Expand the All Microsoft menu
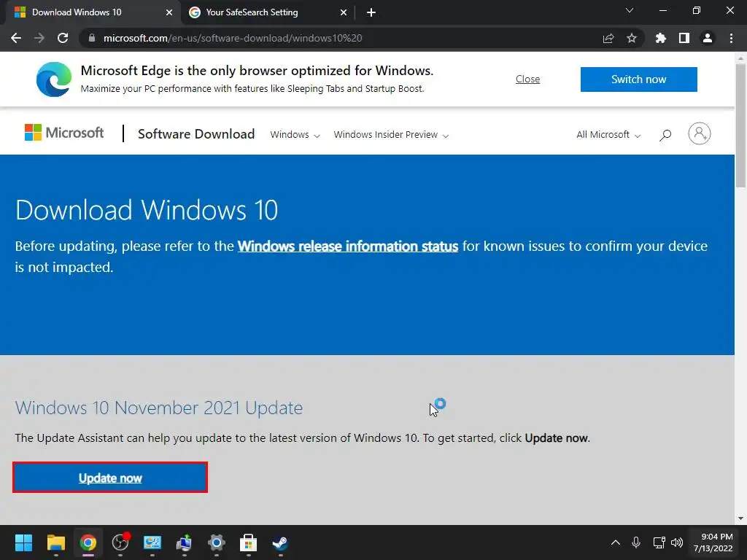Viewport: 747px width, 560px height. 608,135
